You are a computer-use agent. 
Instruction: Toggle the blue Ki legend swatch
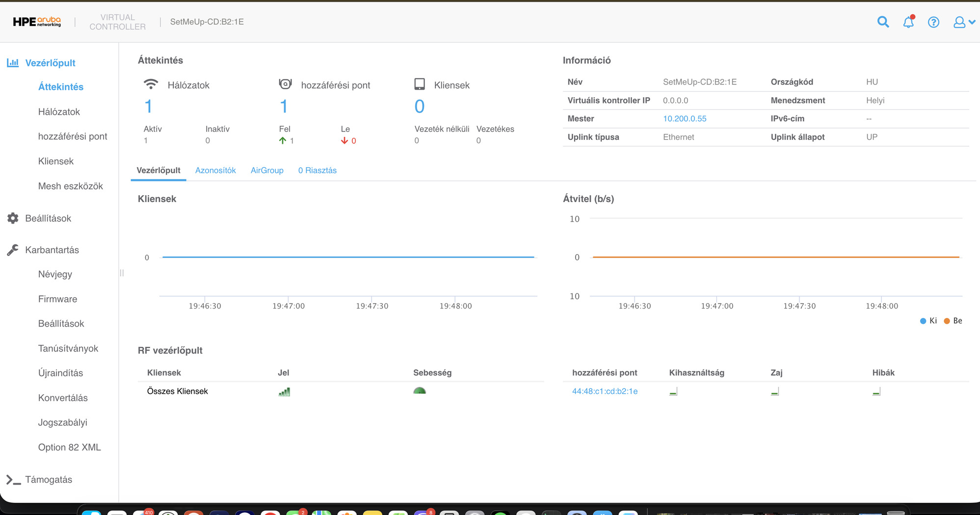(x=923, y=321)
